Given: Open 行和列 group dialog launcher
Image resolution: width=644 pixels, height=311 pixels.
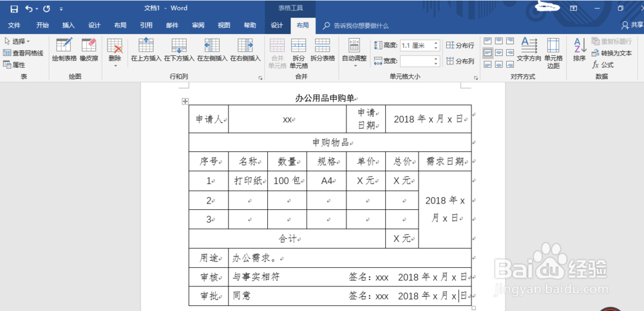Looking at the screenshot, I should [x=260, y=78].
